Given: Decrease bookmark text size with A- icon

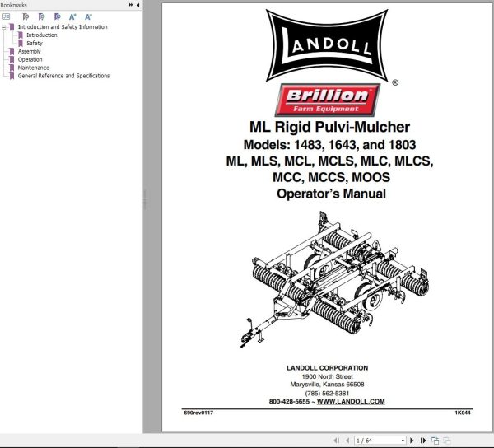Looking at the screenshot, I should click(x=88, y=16).
